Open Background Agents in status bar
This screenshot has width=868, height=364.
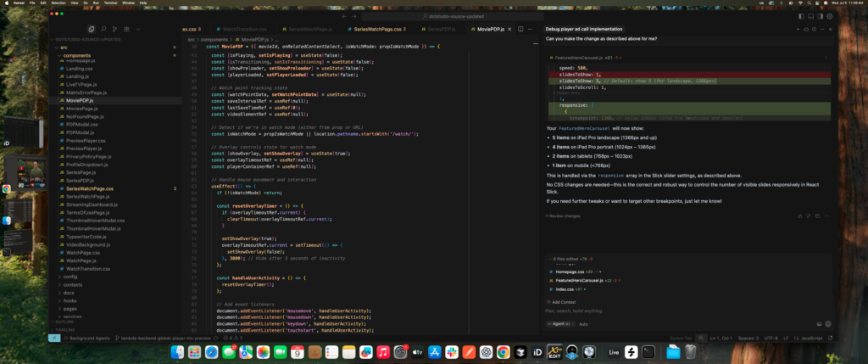[x=86, y=338]
